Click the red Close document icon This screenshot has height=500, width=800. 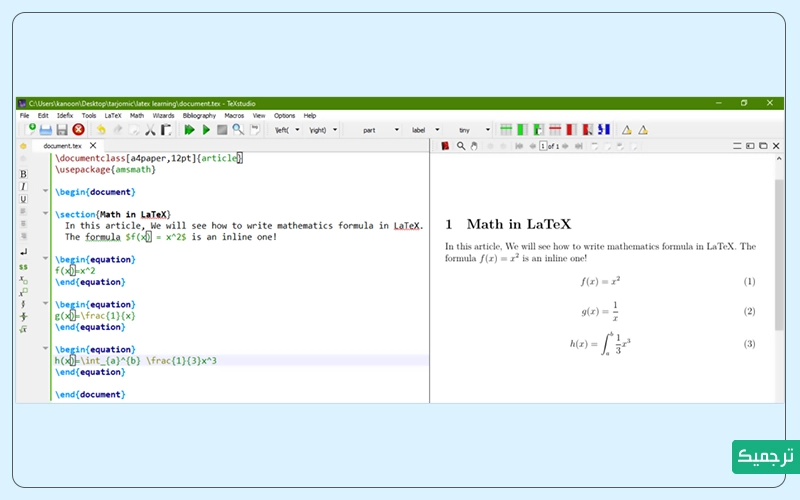pyautogui.click(x=78, y=129)
